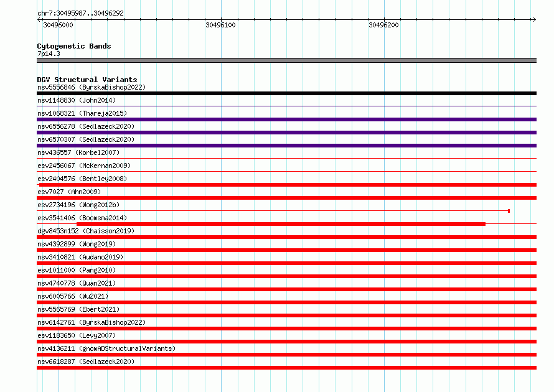
Task: Click the red dgv8453n152 variant bar
Action: coord(286,237)
